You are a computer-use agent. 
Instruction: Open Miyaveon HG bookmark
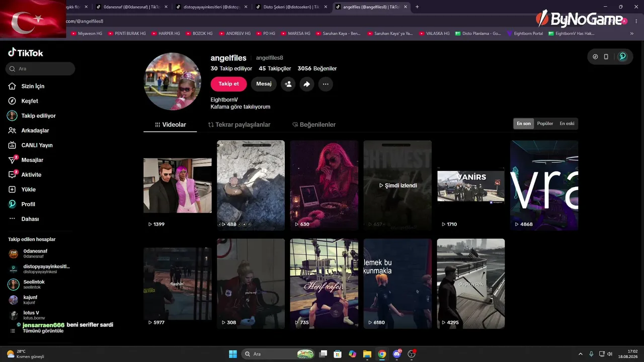click(87, 34)
